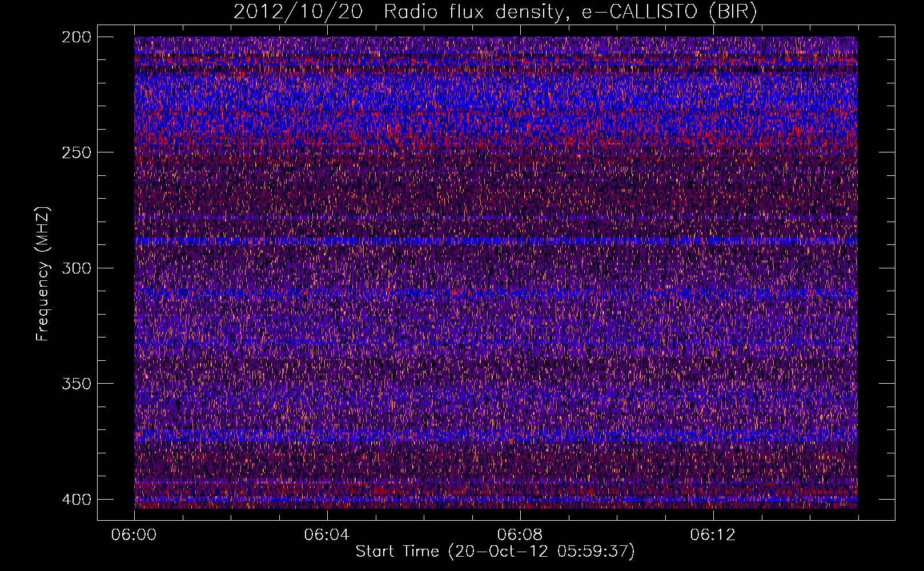Viewport: 924px width, 571px height.
Task: Click the plot title '2012/10/20 Radio flux density'
Action: pos(495,12)
